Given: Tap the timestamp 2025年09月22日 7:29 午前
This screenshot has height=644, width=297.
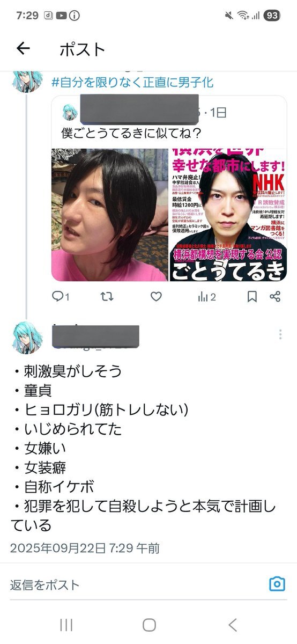Looking at the screenshot, I should coord(85,548).
